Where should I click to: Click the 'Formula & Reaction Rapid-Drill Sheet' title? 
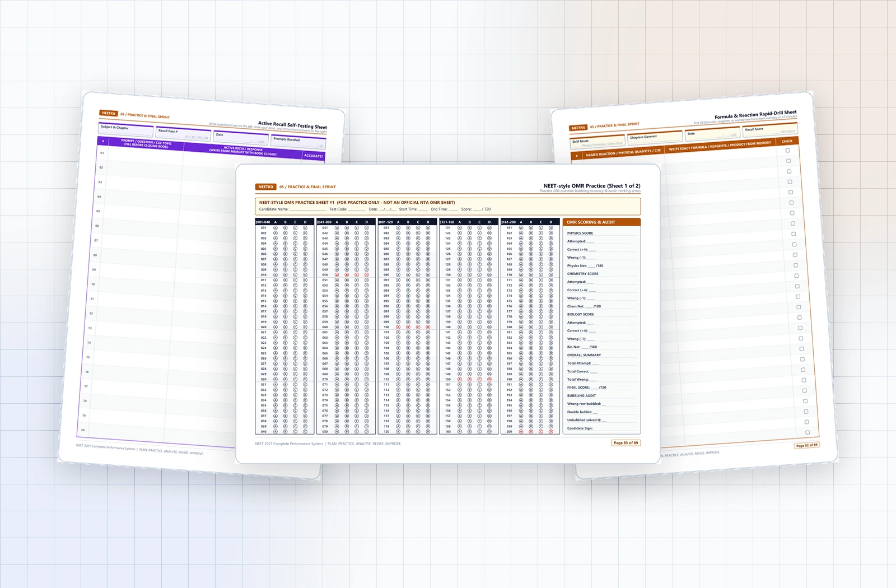coord(755,115)
